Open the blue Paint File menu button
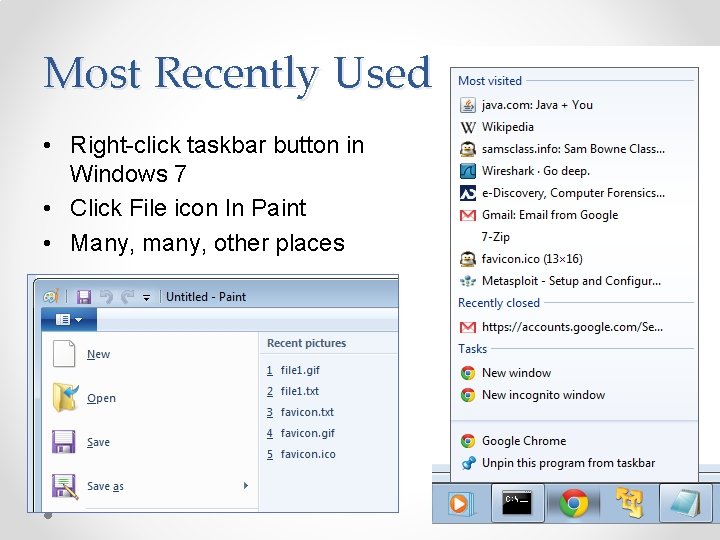 (69, 319)
